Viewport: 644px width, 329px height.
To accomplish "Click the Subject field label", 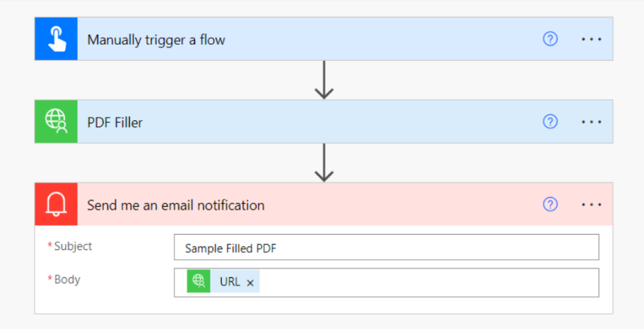I will 73,246.
